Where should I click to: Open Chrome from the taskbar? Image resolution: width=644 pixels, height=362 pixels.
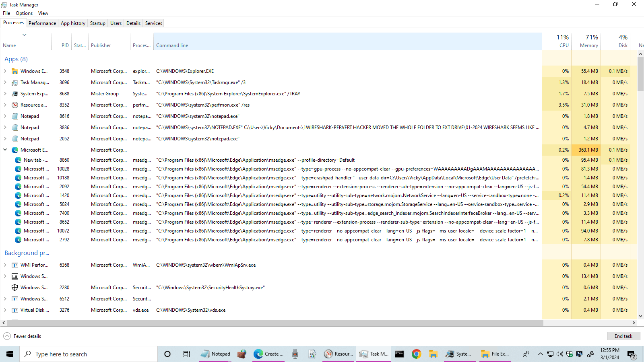pos(417,354)
